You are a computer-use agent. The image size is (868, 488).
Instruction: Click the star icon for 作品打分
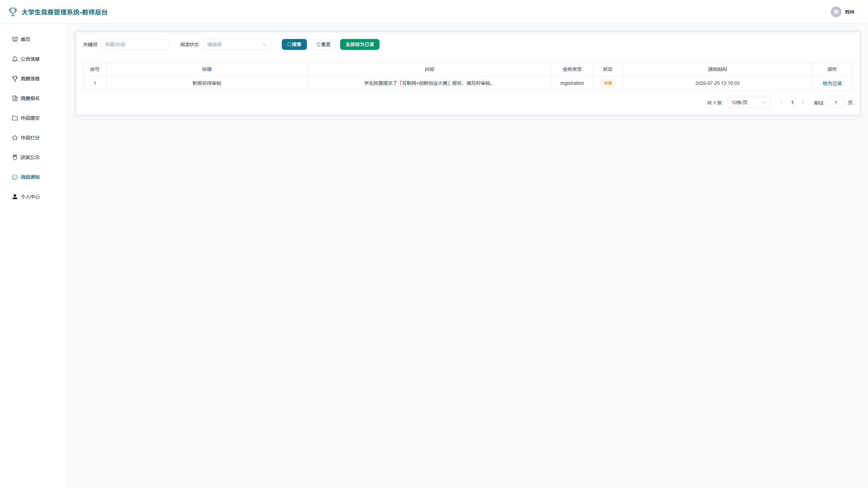15,138
